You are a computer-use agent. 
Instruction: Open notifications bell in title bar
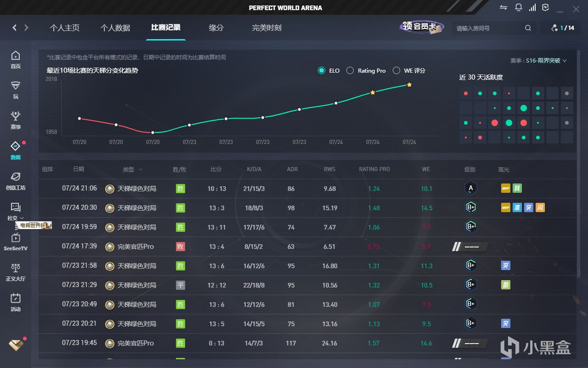tap(519, 7)
